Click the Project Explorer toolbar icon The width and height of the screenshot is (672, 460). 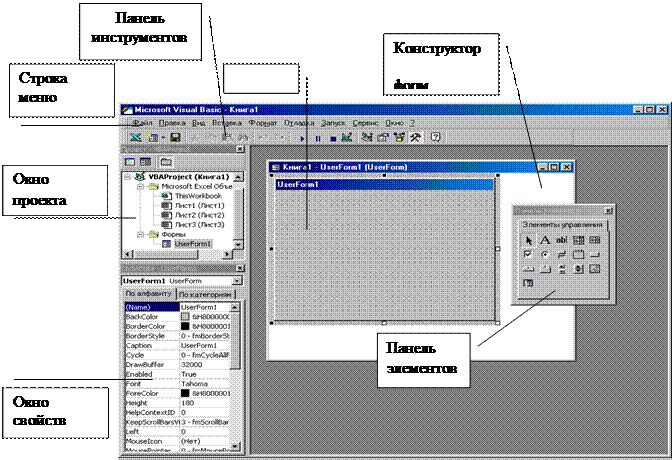[x=367, y=137]
